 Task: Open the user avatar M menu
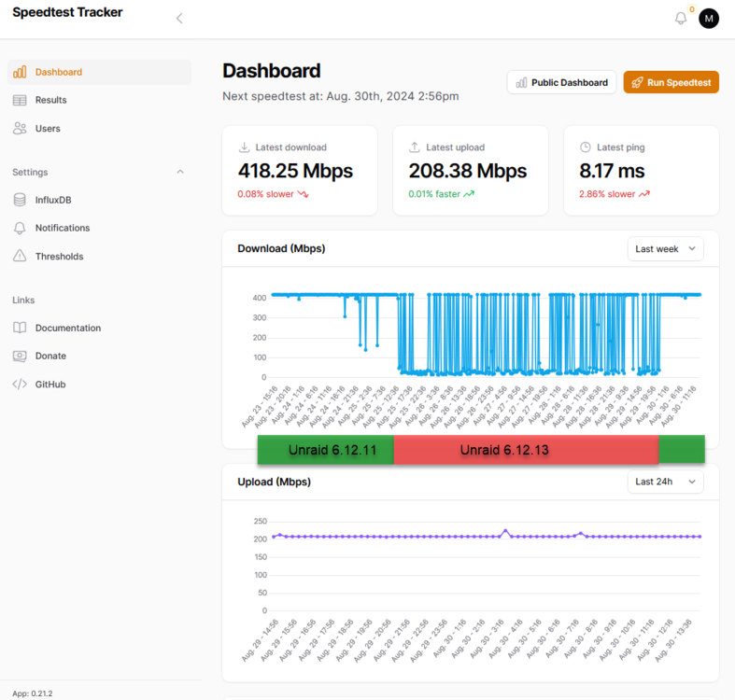click(709, 19)
